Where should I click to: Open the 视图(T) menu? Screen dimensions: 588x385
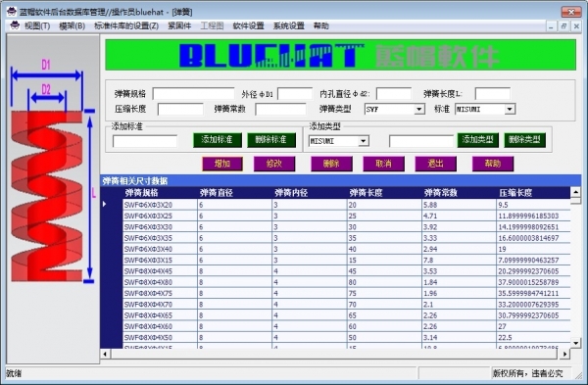click(x=37, y=25)
